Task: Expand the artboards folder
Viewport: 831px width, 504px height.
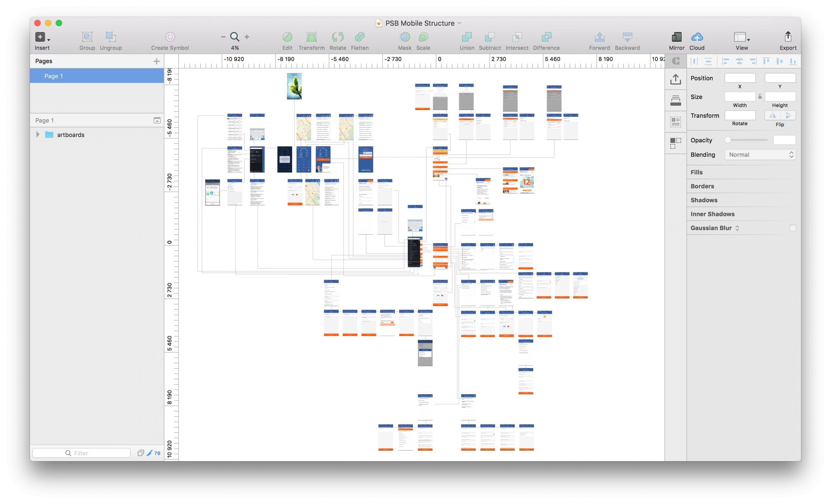Action: 38,135
